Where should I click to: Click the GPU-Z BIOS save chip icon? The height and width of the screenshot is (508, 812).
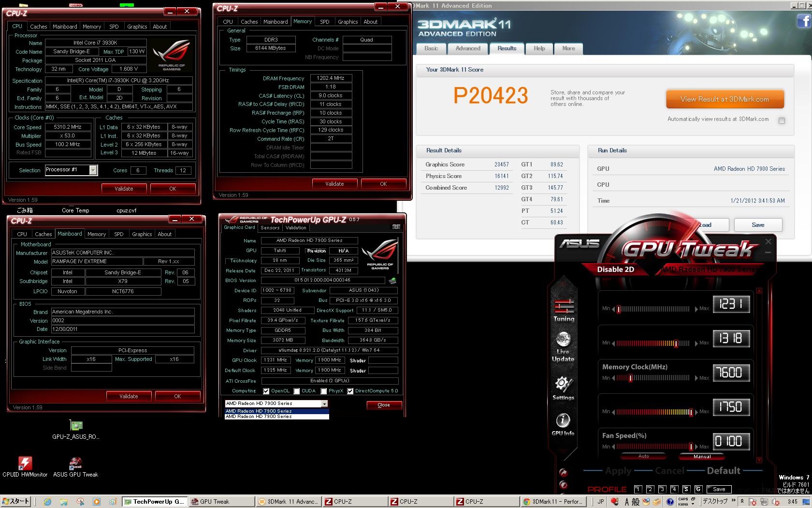[392, 280]
